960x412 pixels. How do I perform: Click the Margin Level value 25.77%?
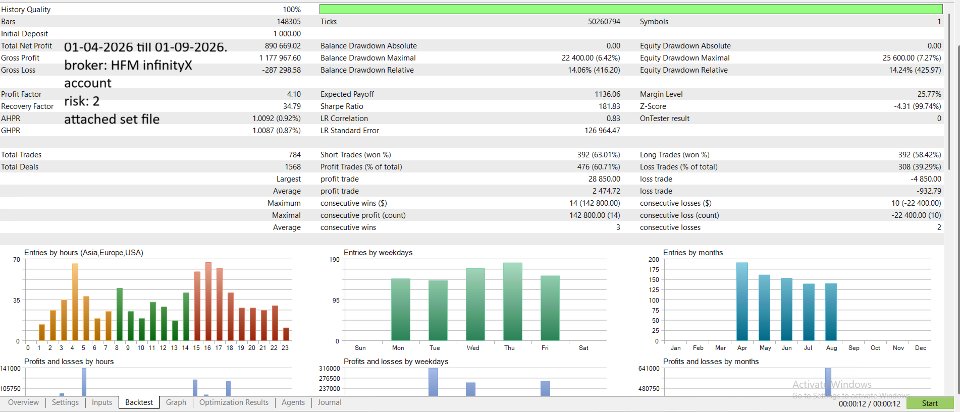(928, 94)
